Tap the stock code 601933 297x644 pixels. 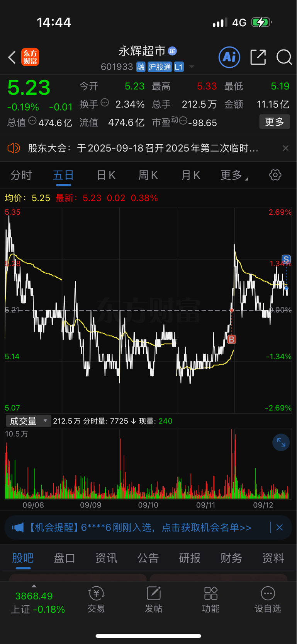point(117,67)
